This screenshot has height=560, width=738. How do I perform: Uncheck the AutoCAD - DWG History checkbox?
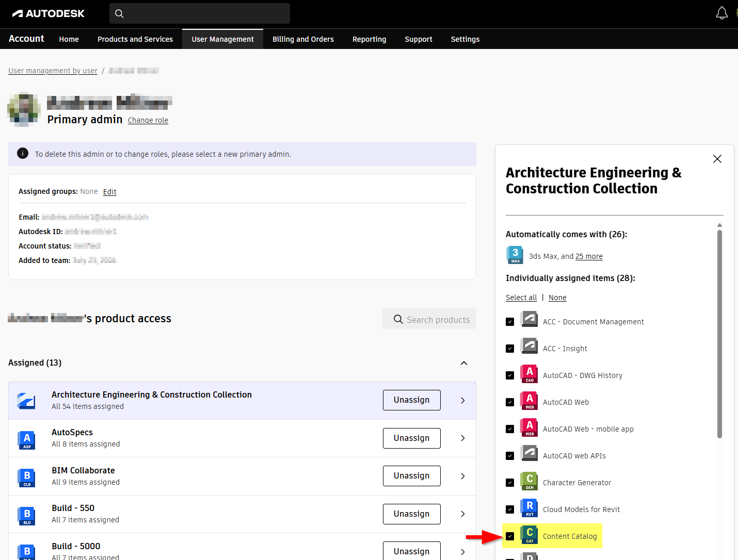510,375
